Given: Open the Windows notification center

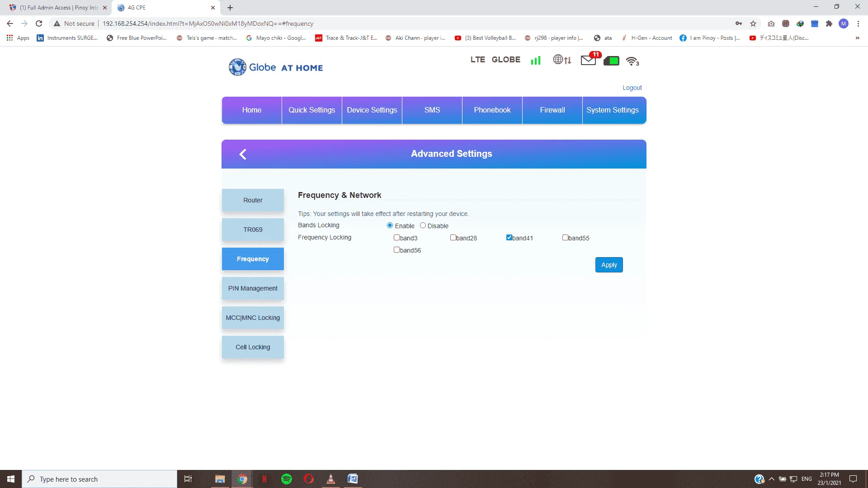Looking at the screenshot, I should pos(853,479).
